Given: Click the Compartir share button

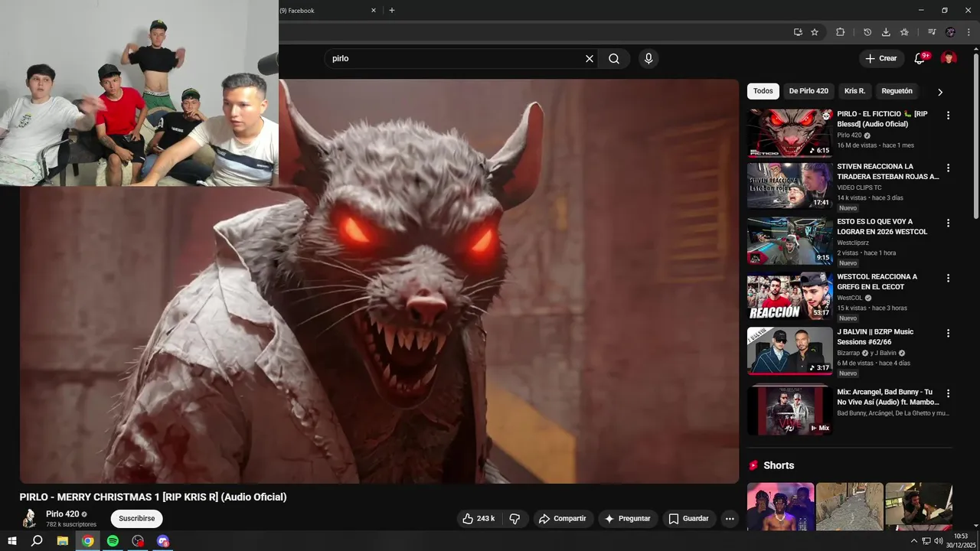Looking at the screenshot, I should [x=563, y=519].
